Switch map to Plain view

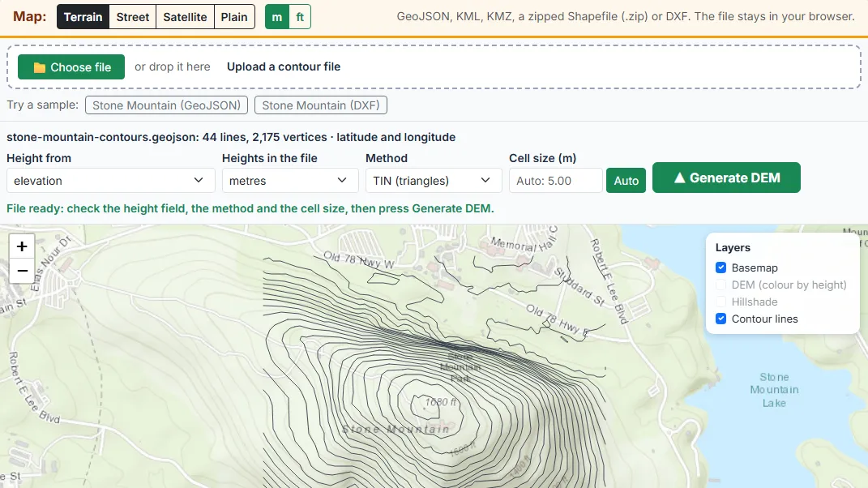tap(234, 16)
